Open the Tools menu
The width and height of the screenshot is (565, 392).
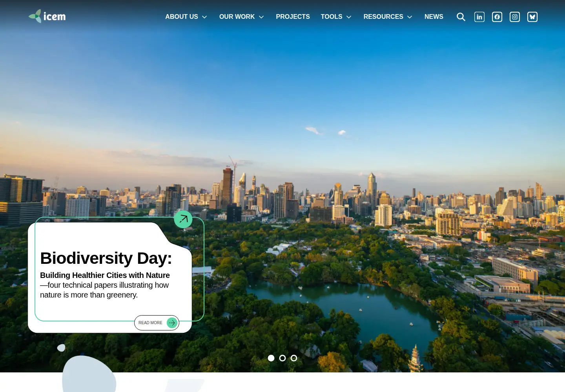tap(332, 16)
